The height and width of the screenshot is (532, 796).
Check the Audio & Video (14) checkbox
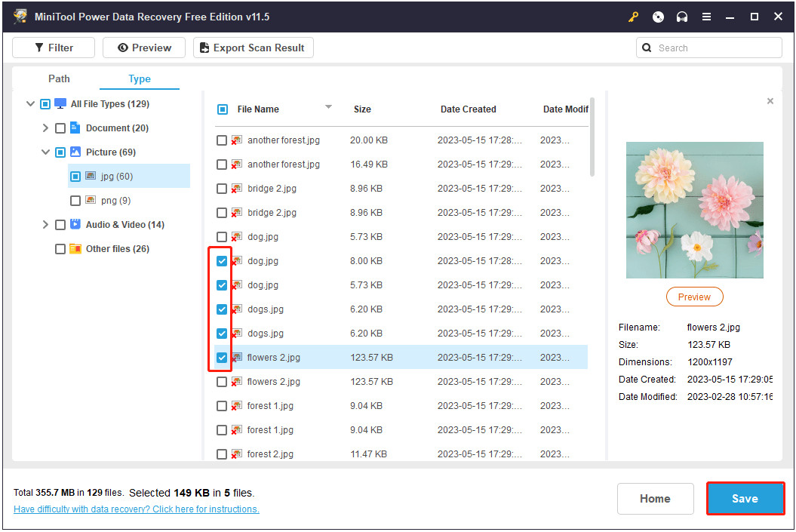click(60, 224)
